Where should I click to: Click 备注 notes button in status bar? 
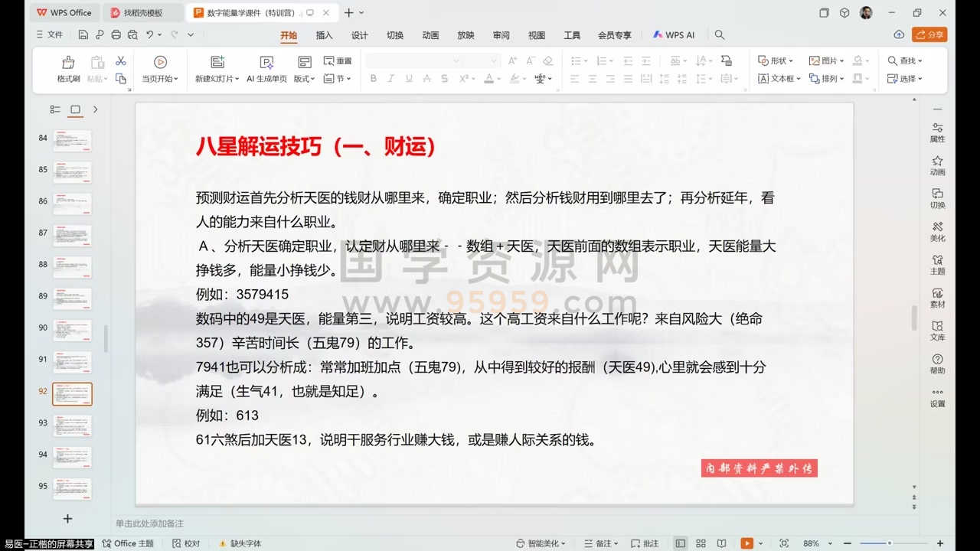pos(603,543)
